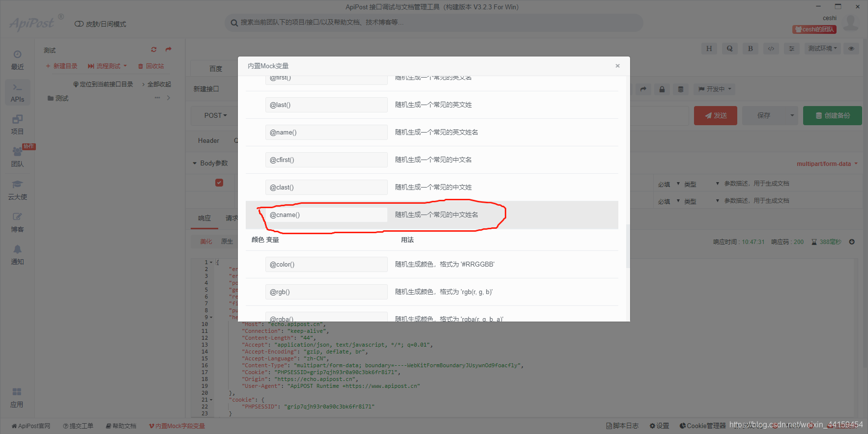868x434 pixels.
Task: Open the 流程测试 dropdown
Action: (107, 66)
